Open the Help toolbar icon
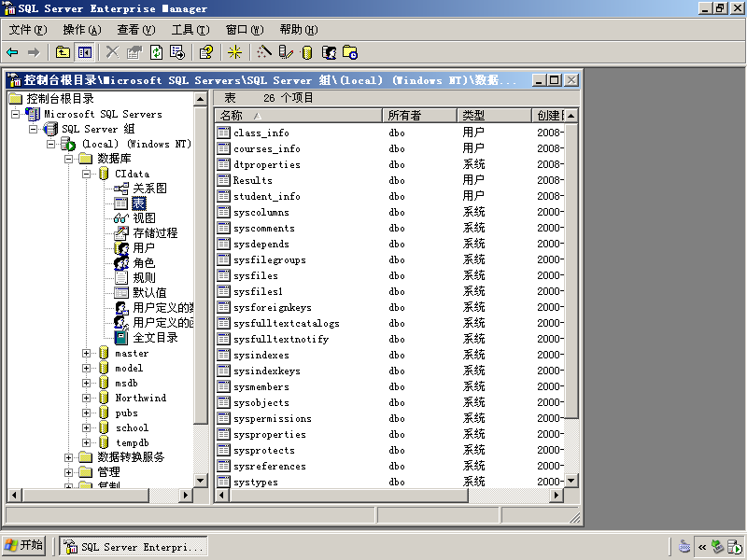Viewport: 747px width, 560px height. coord(206,52)
